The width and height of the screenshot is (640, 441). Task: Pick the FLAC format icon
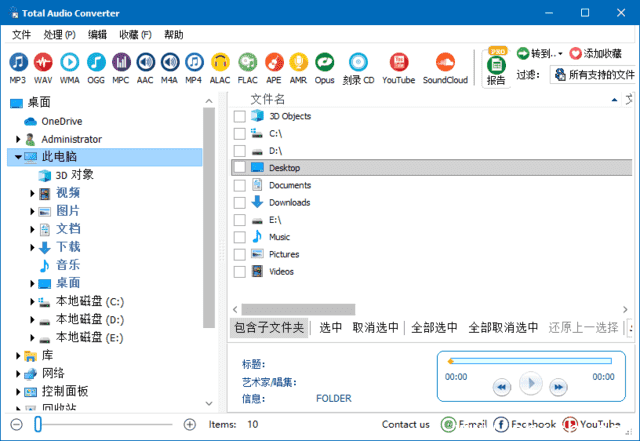pos(246,64)
